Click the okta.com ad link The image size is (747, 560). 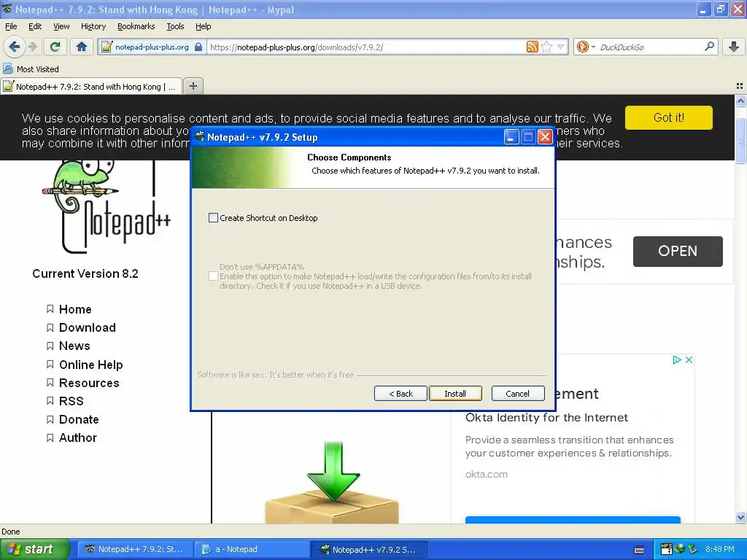[487, 474]
